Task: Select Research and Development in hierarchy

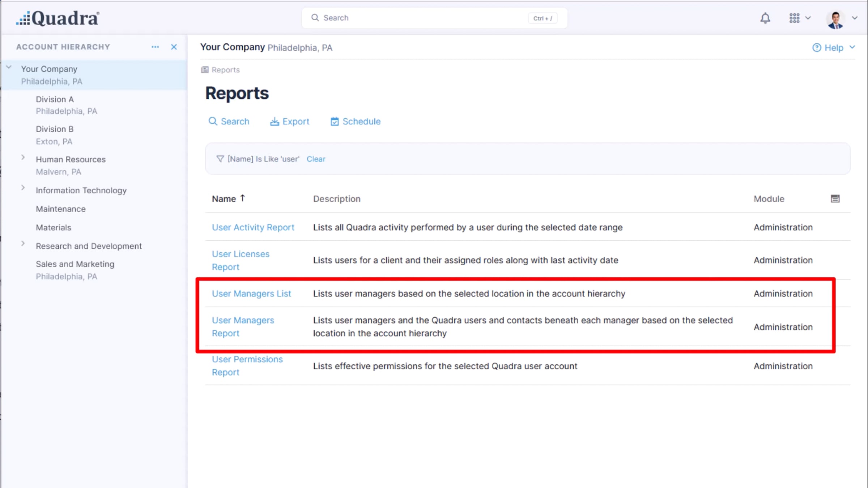Action: [x=89, y=246]
